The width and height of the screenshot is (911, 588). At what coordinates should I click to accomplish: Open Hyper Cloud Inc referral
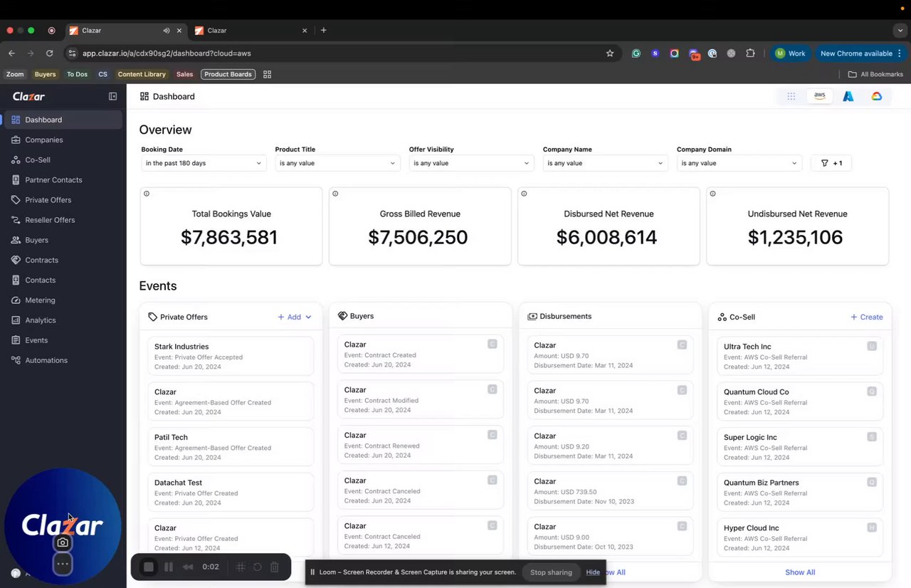[x=800, y=537]
